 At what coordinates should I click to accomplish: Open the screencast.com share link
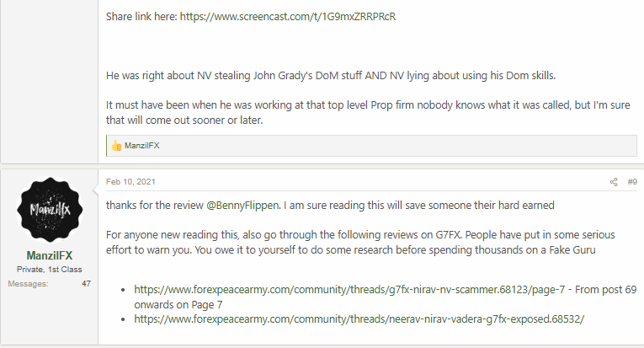pyautogui.click(x=288, y=17)
